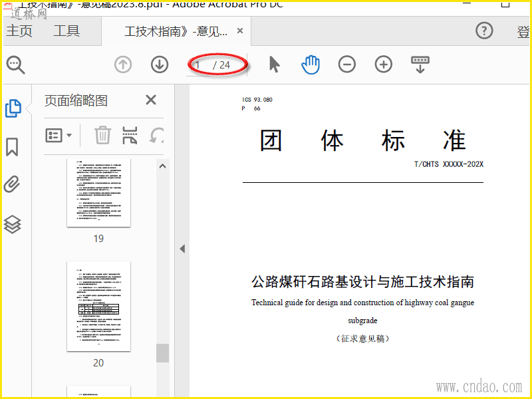Click the thumbnail scrollbar up arrow
The height and width of the screenshot is (399, 532).
pos(162,166)
